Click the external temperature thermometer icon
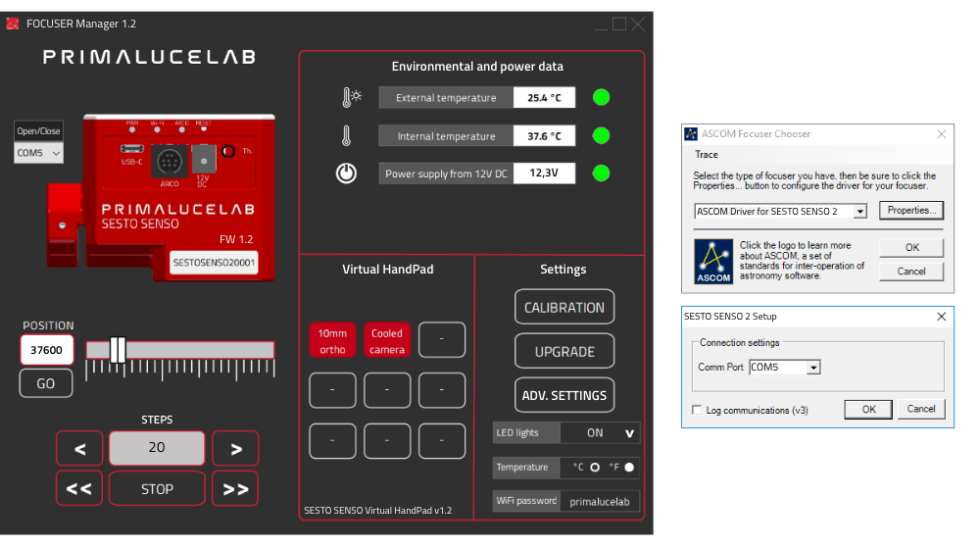Screen dimensions: 980x547 351,97
